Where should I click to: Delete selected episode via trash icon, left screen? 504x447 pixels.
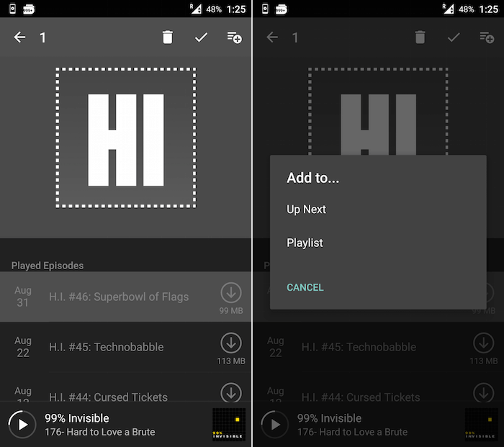(168, 37)
